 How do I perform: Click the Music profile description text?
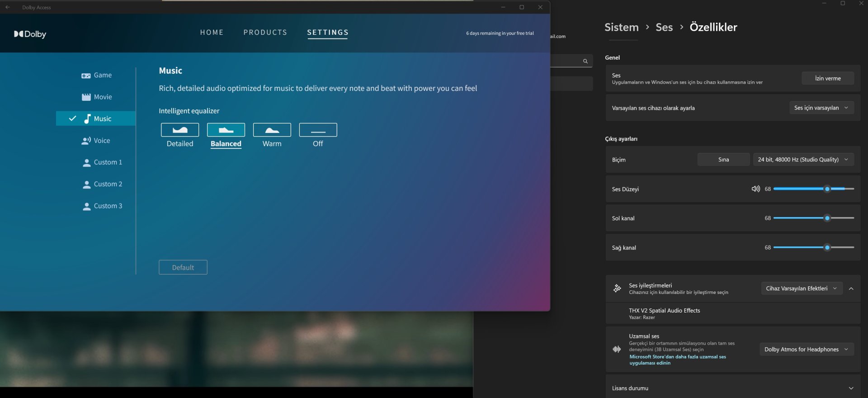[318, 88]
